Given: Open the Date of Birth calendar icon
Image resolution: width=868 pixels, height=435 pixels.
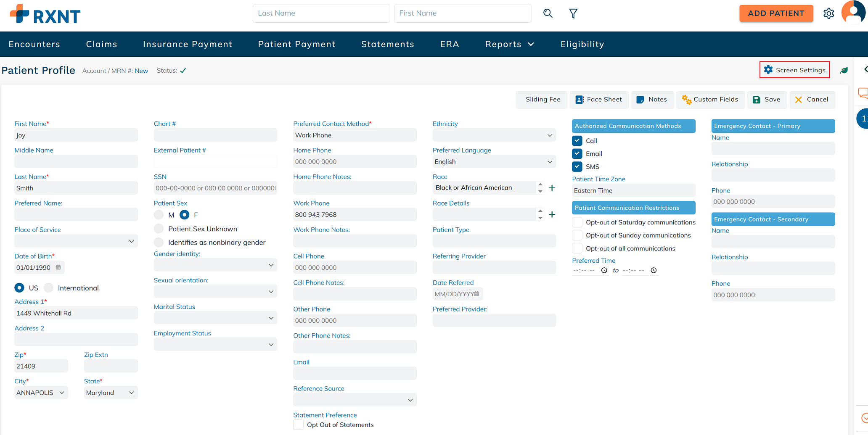Looking at the screenshot, I should (x=58, y=267).
